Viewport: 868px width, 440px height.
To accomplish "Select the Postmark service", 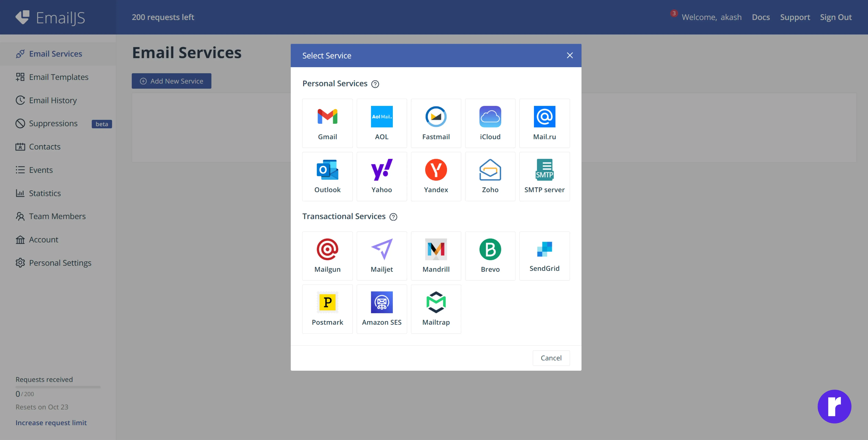I will (x=327, y=309).
